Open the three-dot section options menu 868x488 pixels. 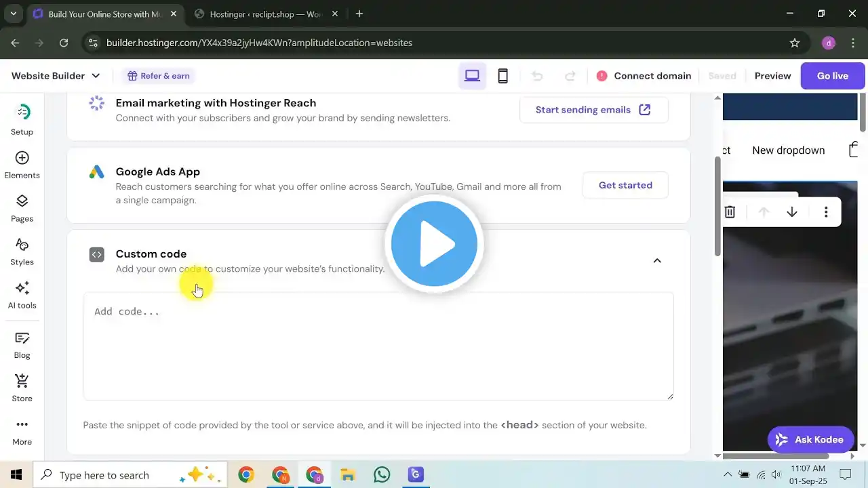click(x=825, y=212)
